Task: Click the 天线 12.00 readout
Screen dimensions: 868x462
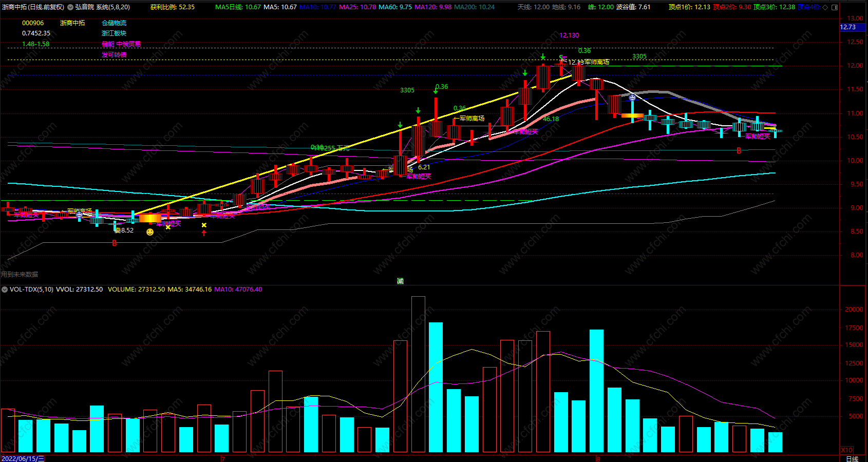Action: pos(533,7)
